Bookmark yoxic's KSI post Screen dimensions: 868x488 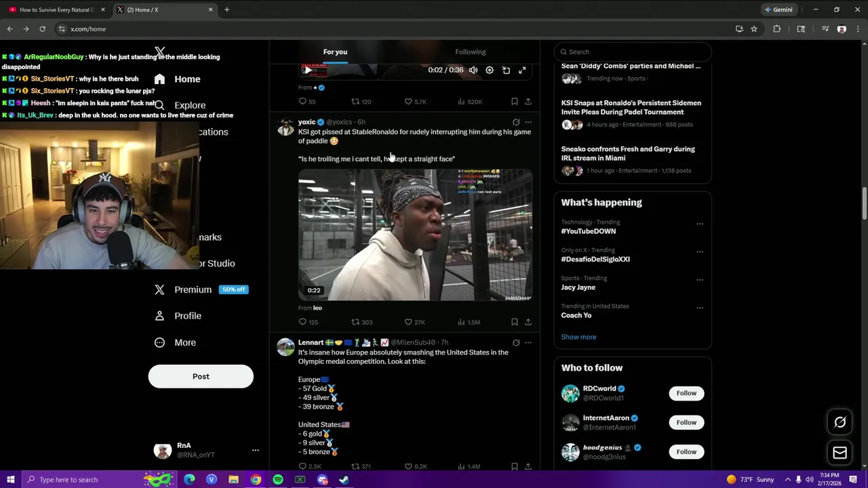(x=515, y=322)
